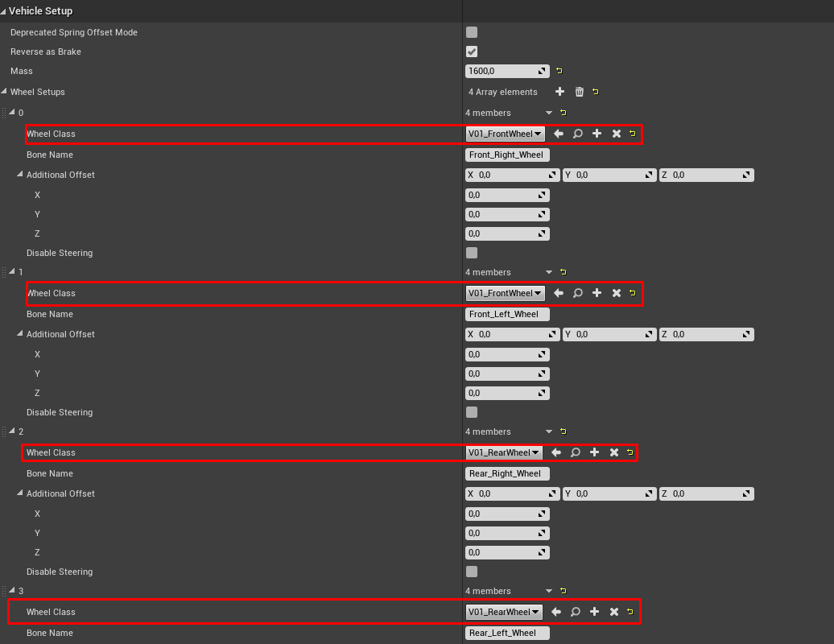The height and width of the screenshot is (644, 834).
Task: Clear wheel 0 Wheel Class
Action: pos(617,134)
